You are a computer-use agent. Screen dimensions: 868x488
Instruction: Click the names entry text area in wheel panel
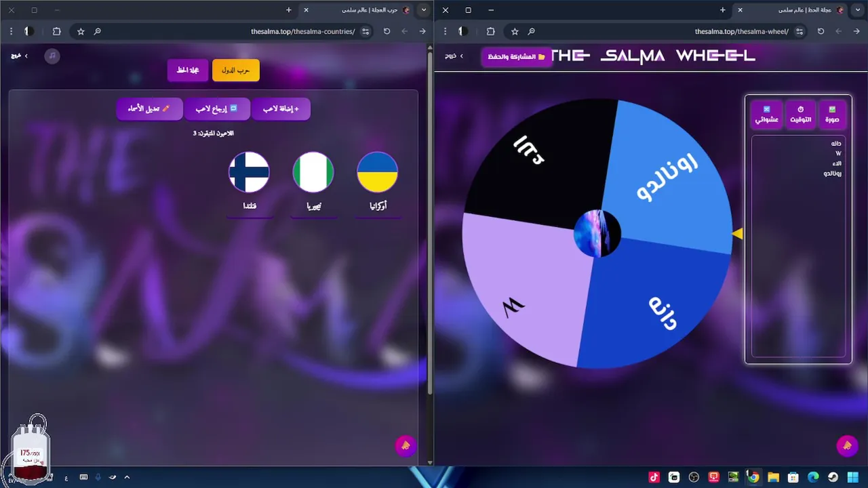coord(798,246)
